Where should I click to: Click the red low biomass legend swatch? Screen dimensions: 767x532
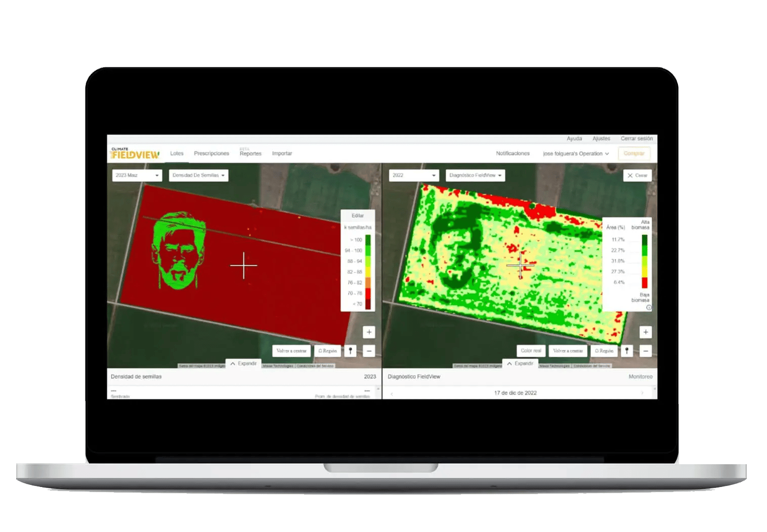(645, 283)
